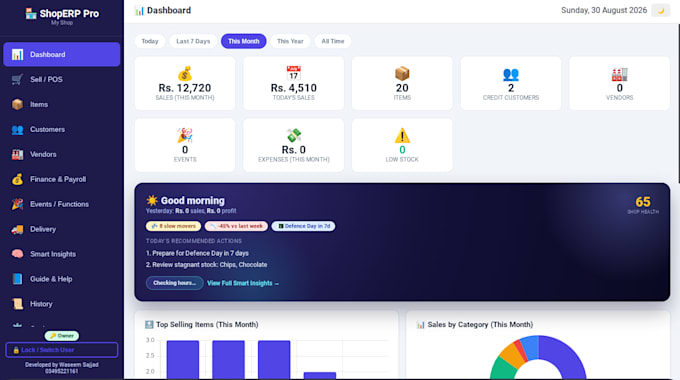
Task: Click the people icon on Credit Customers card
Action: coord(511,75)
